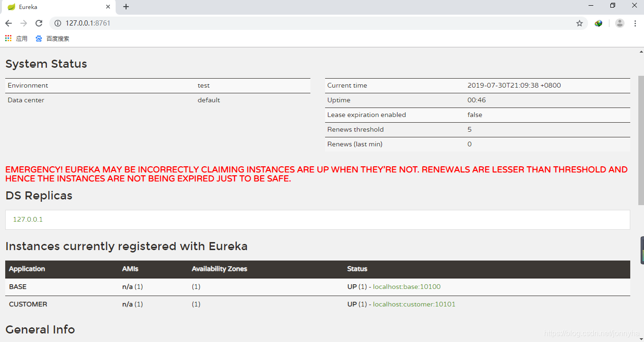Screen dimensions: 644x342
Task: Open the 百度搜索 bookmark
Action: coord(53,38)
